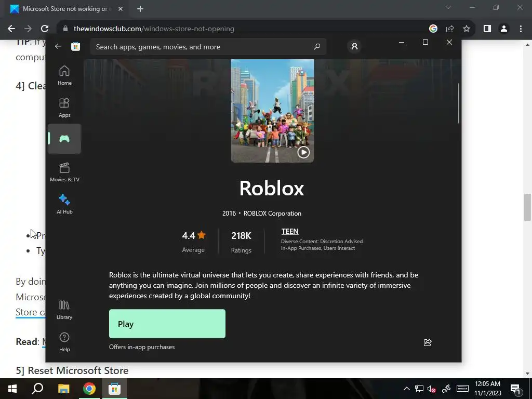Select the Gaming controller icon

click(x=64, y=139)
